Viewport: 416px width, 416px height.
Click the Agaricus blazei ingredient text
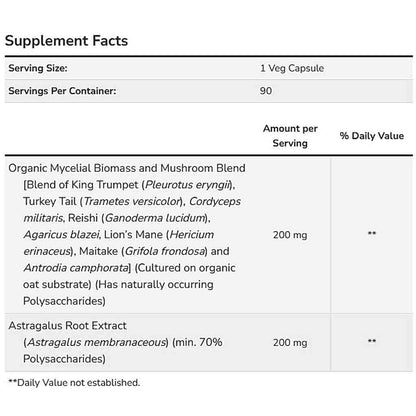click(x=61, y=235)
